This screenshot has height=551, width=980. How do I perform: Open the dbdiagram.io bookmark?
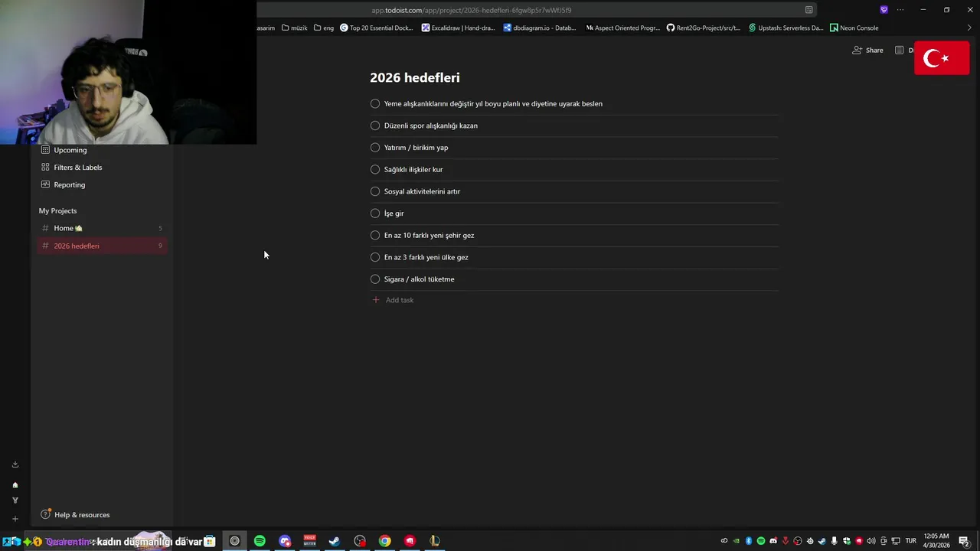click(x=540, y=28)
